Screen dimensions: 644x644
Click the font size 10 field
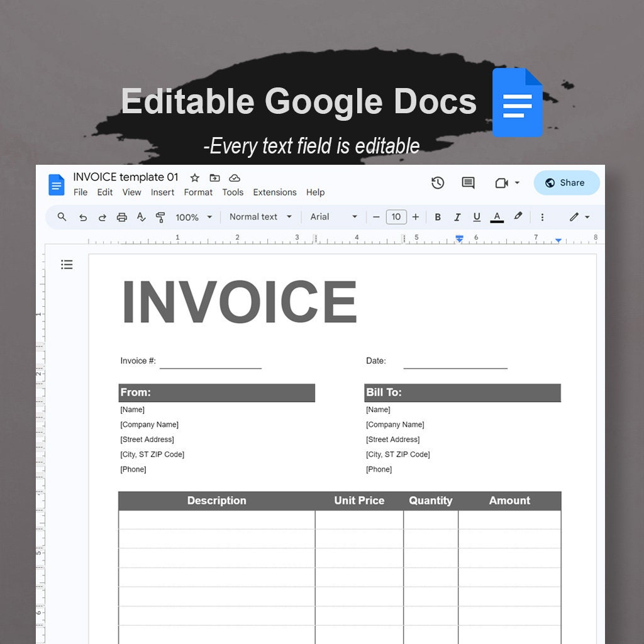click(x=396, y=217)
